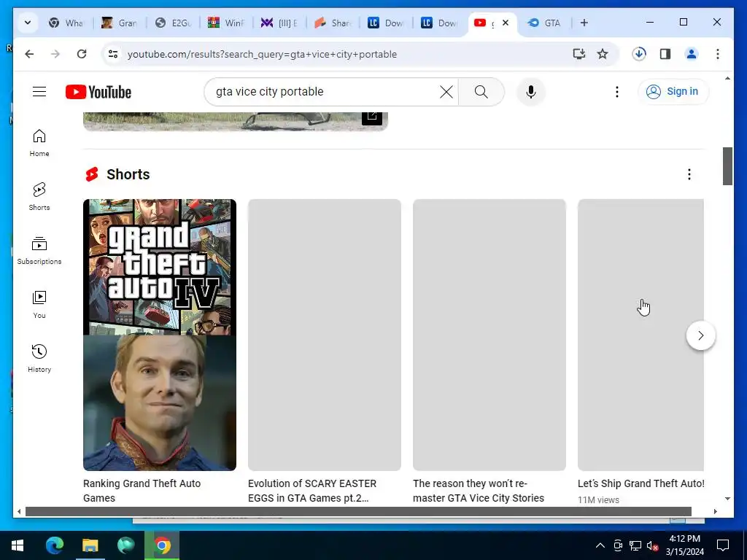
Task: Open File Explorer from the taskbar
Action: 90,545
